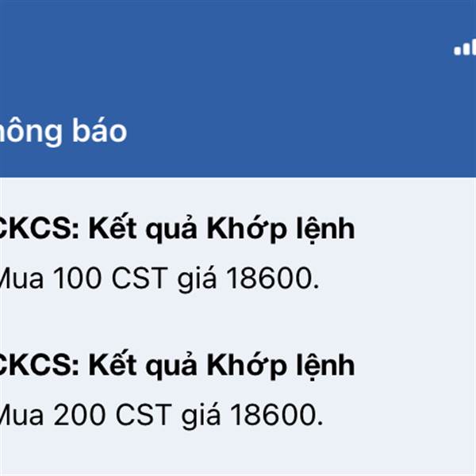Viewport: 476px width, 476px height.
Task: Click the 18600 price in second notification
Action: click(272, 414)
